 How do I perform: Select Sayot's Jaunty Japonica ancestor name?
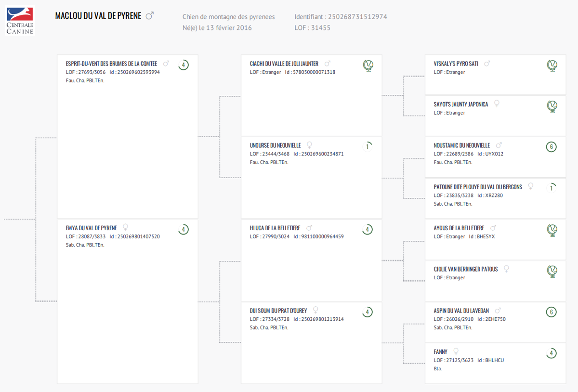(461, 104)
